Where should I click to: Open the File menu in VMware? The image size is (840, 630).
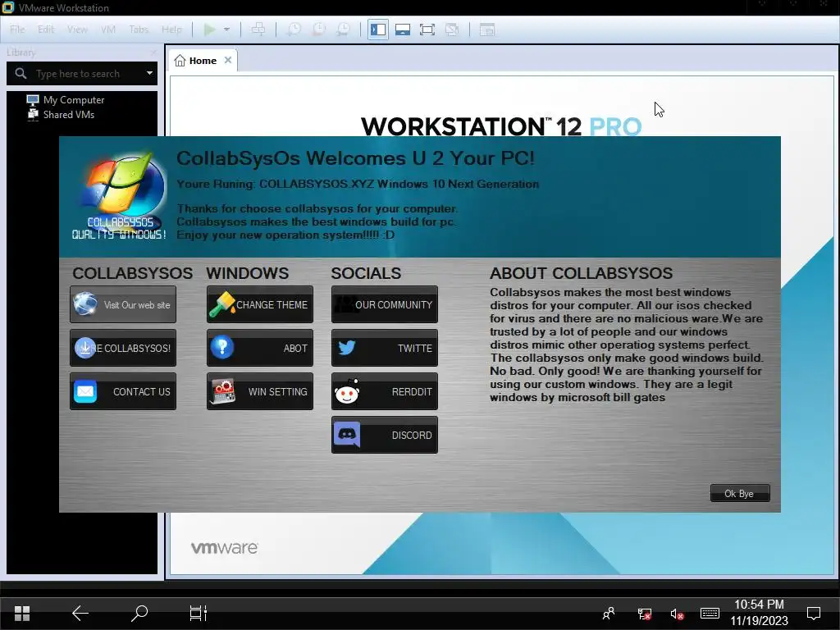(17, 30)
